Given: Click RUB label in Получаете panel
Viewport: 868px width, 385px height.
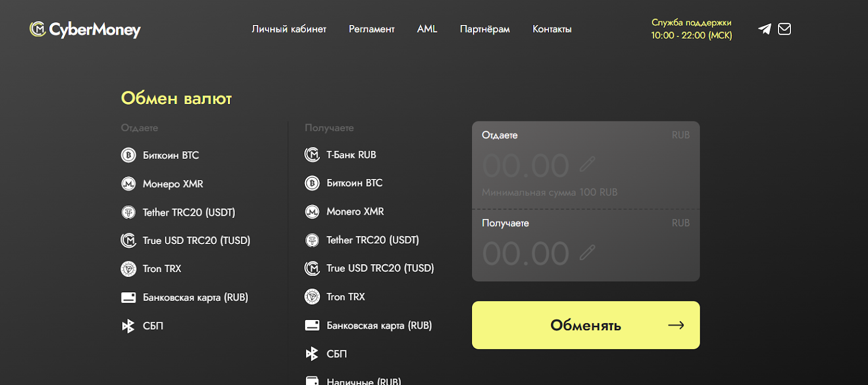Looking at the screenshot, I should pos(681,223).
